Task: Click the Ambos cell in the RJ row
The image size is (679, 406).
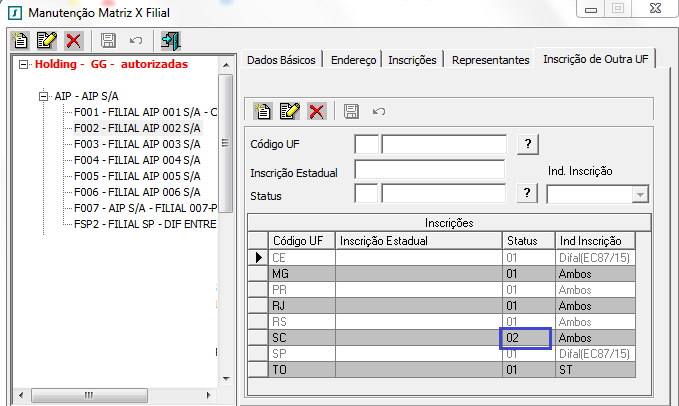Action: (x=595, y=306)
